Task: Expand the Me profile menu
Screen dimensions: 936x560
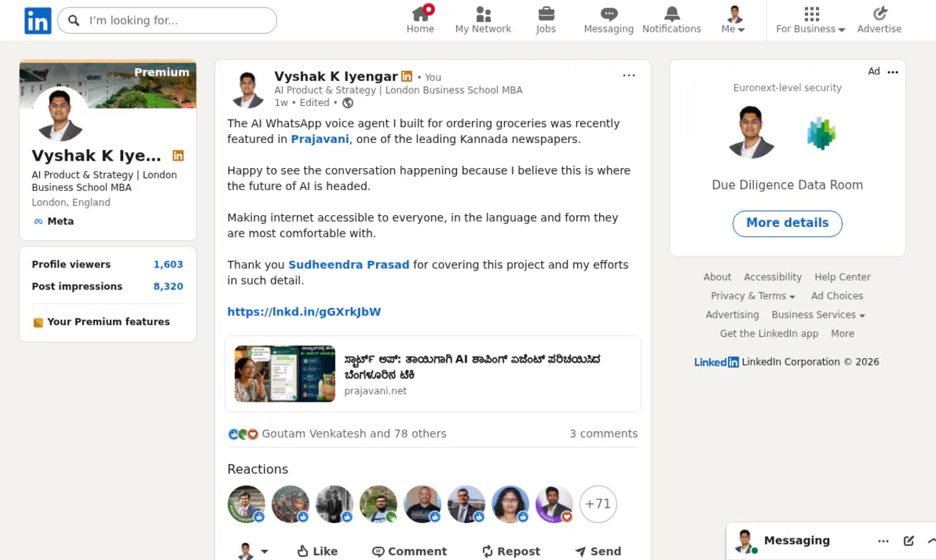Action: [733, 20]
